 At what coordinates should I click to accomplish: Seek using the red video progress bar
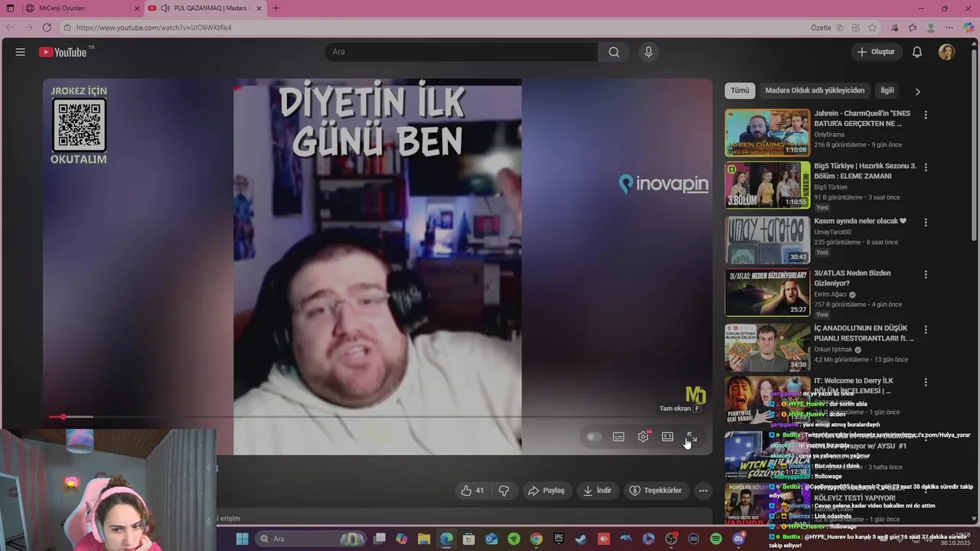coord(377,417)
